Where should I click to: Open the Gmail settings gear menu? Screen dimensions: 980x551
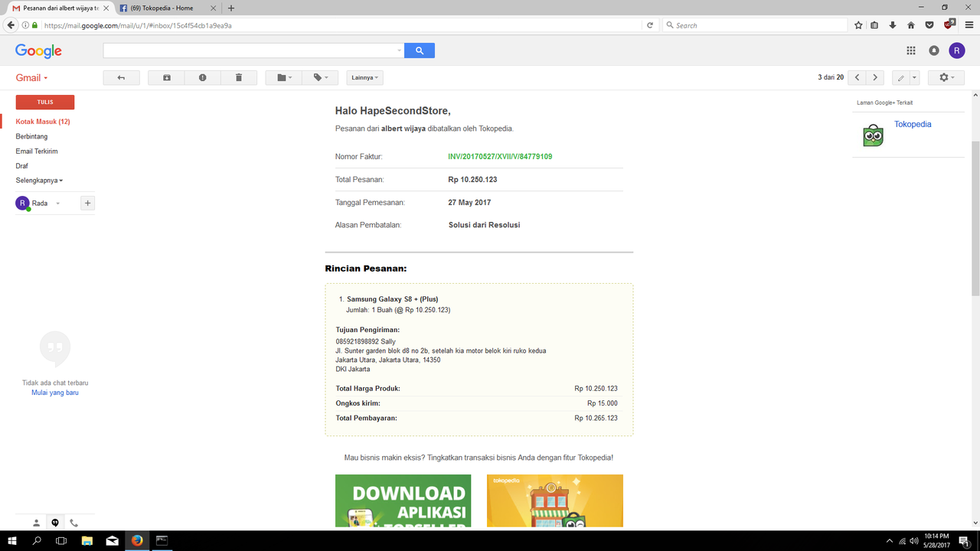pos(946,77)
